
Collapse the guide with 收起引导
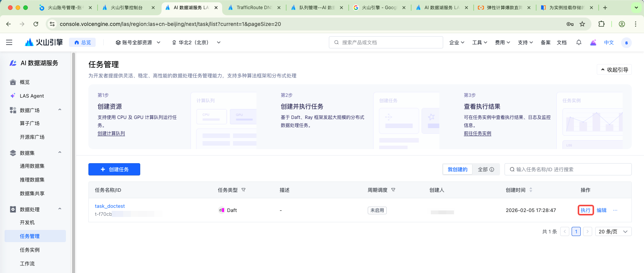pos(614,70)
